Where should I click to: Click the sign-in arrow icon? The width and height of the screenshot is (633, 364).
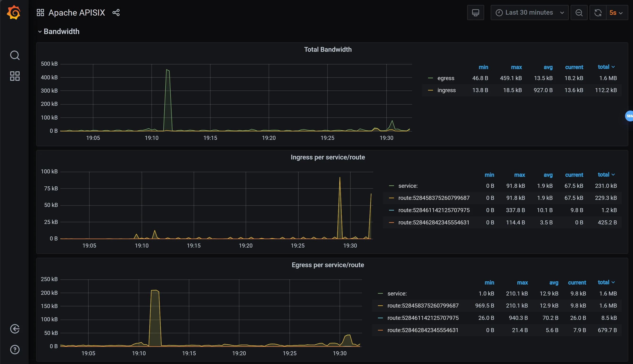point(15,329)
